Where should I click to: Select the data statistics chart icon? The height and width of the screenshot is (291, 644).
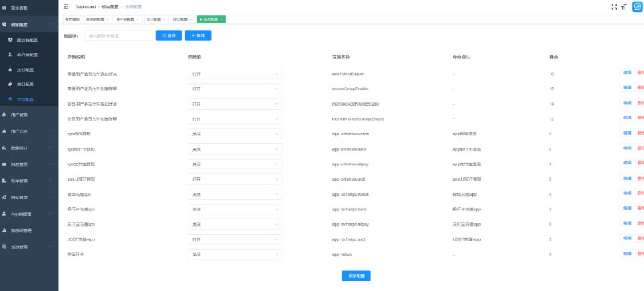coord(4,148)
